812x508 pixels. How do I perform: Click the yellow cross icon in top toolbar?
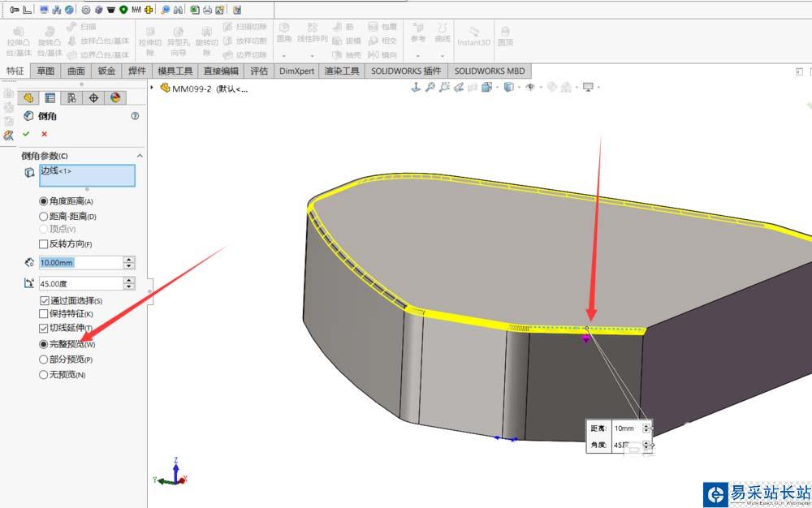coord(149,10)
